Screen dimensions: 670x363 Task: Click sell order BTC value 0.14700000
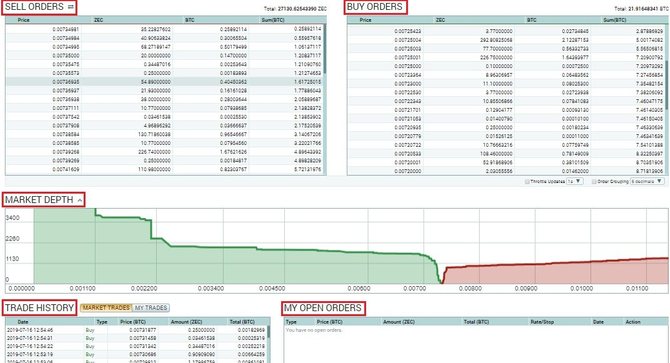pos(233,56)
